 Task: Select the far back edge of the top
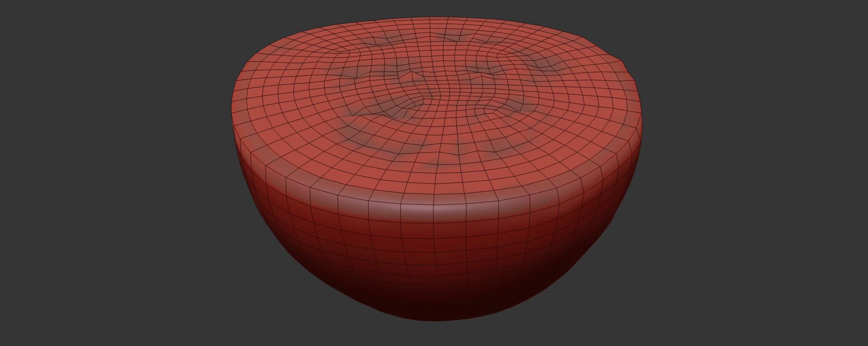point(430,18)
